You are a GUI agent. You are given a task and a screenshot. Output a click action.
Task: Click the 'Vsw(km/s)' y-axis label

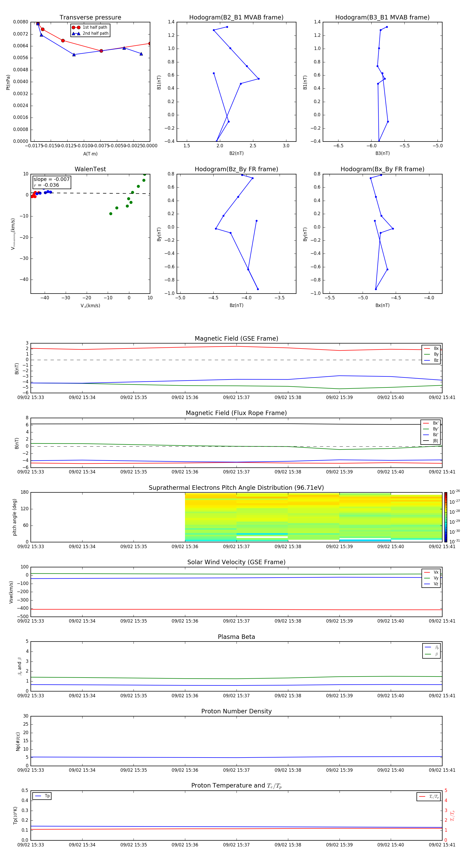(11, 592)
